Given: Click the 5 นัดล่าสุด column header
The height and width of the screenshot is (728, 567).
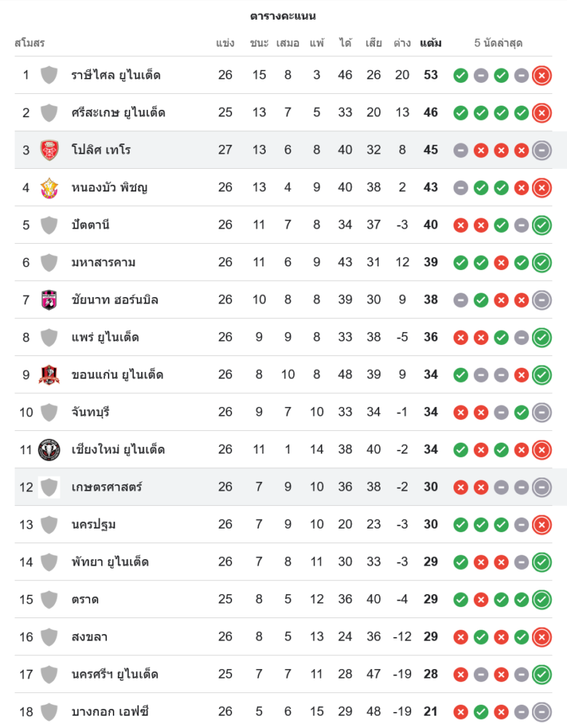Looking at the screenshot, I should 498,43.
